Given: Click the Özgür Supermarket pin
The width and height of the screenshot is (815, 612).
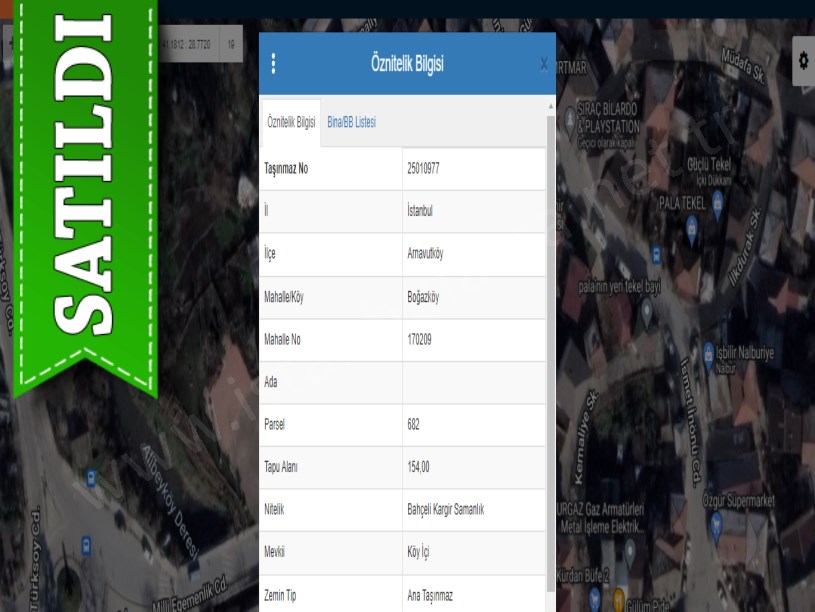Looking at the screenshot, I should (716, 525).
